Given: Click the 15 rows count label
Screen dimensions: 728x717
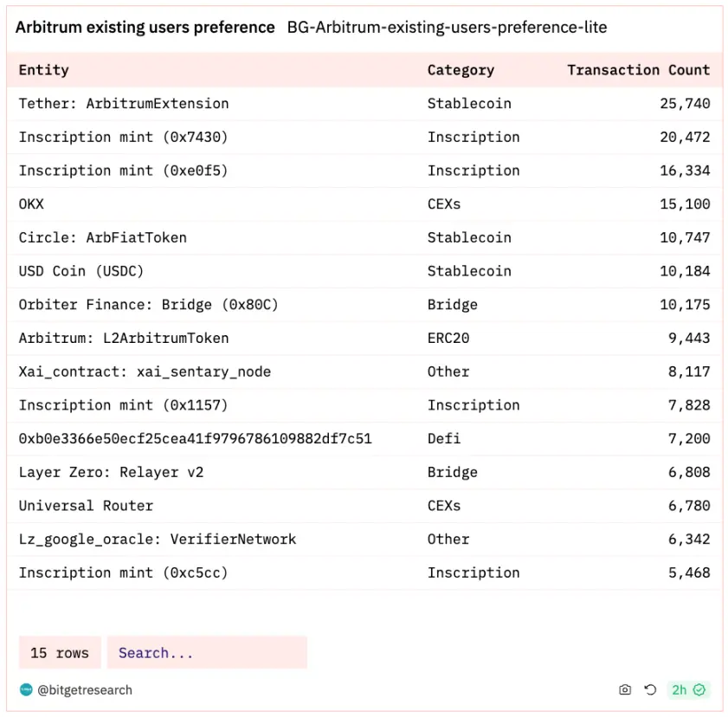Looking at the screenshot, I should (x=60, y=653).
